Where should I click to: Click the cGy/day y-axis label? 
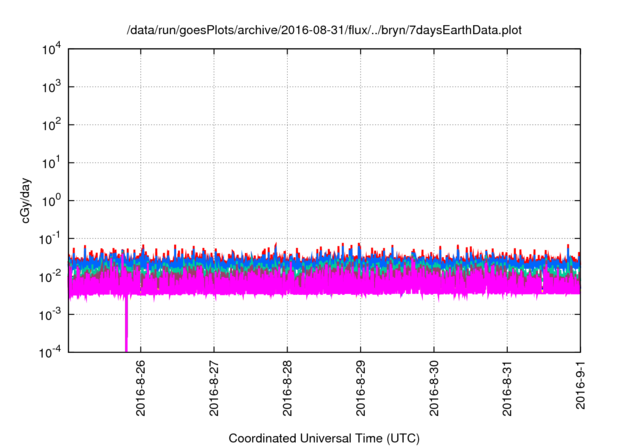coord(25,200)
